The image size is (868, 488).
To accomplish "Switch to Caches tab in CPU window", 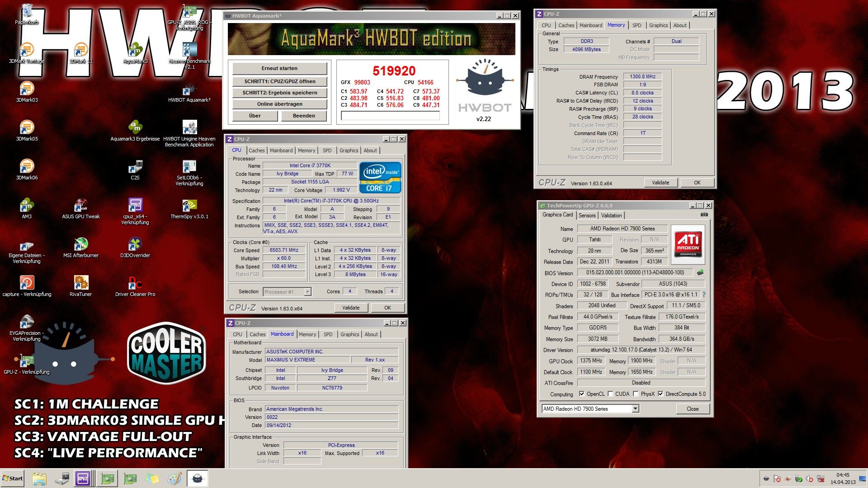I will 257,150.
